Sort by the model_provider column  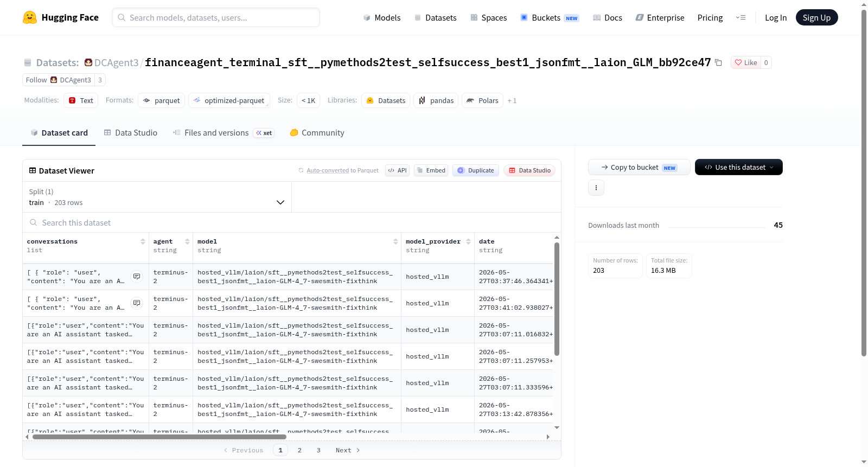coord(468,241)
